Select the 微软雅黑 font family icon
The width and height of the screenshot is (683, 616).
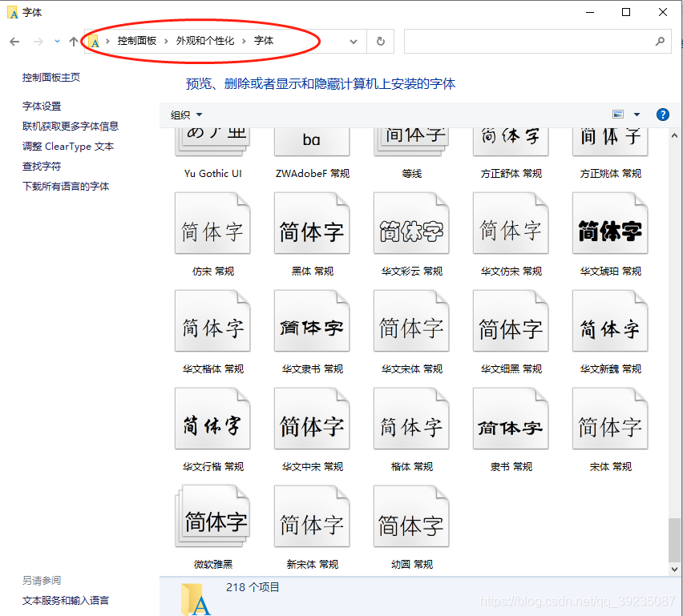(212, 516)
